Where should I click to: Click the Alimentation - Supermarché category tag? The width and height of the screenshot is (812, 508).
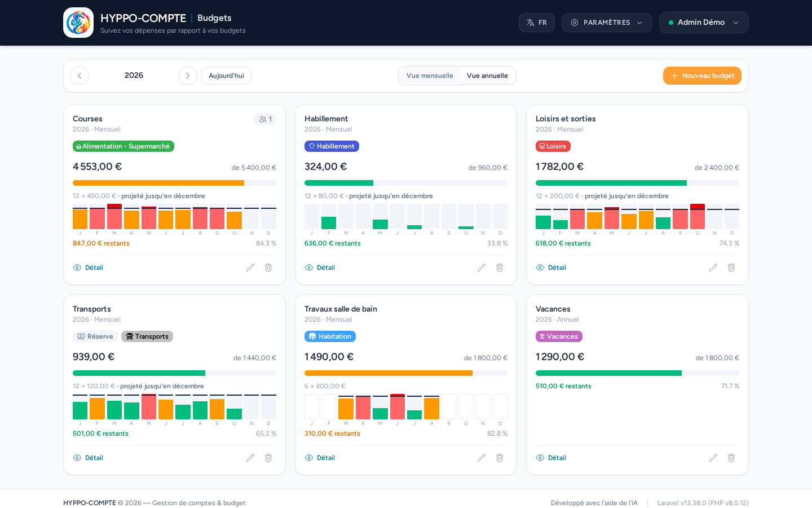(x=123, y=146)
